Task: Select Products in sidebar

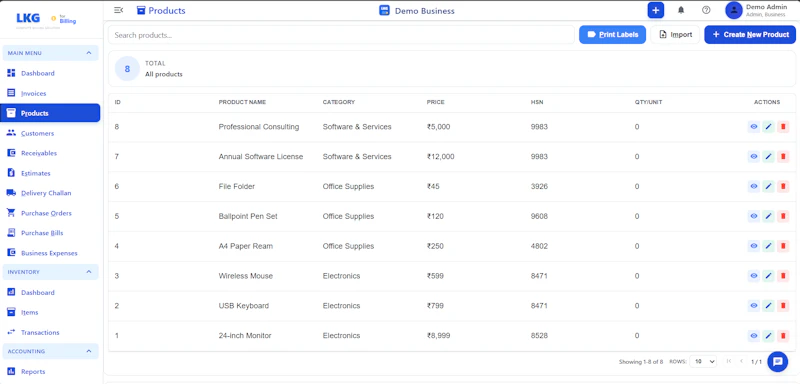Action: (x=51, y=113)
